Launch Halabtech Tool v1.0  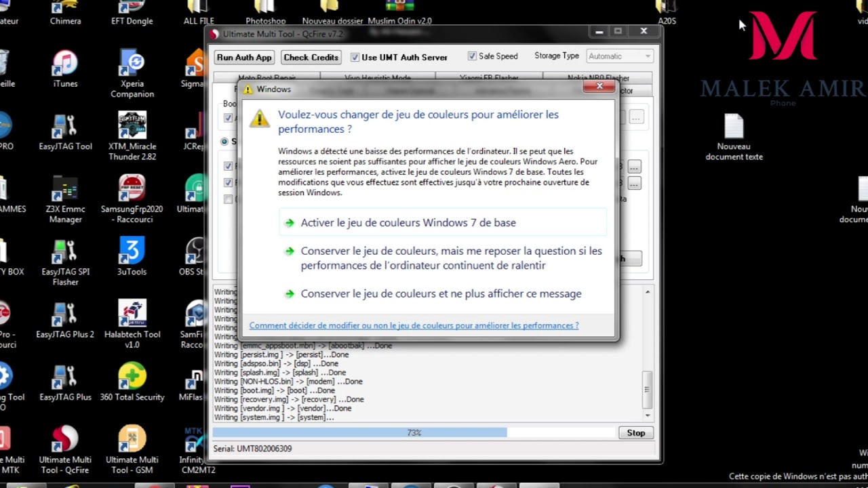(132, 325)
